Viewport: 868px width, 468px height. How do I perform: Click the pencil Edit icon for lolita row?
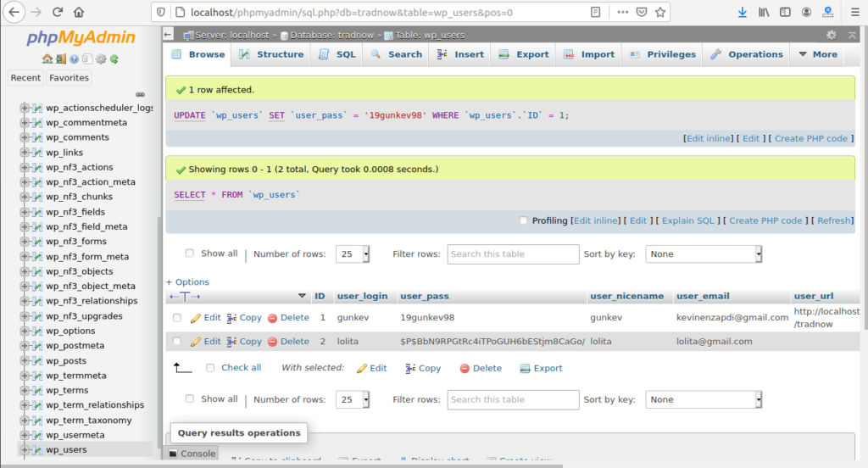tap(196, 342)
